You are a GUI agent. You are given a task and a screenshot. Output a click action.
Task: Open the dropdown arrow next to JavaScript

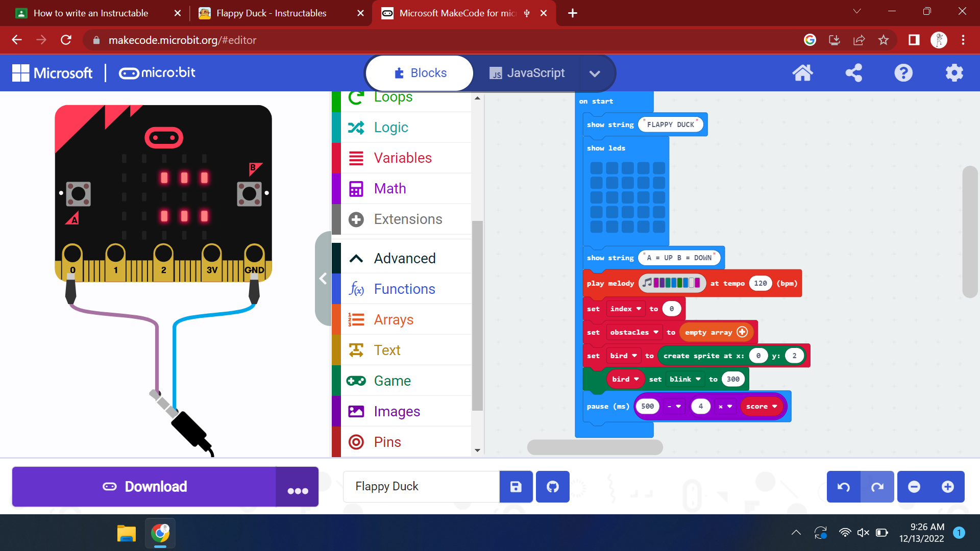click(x=594, y=73)
